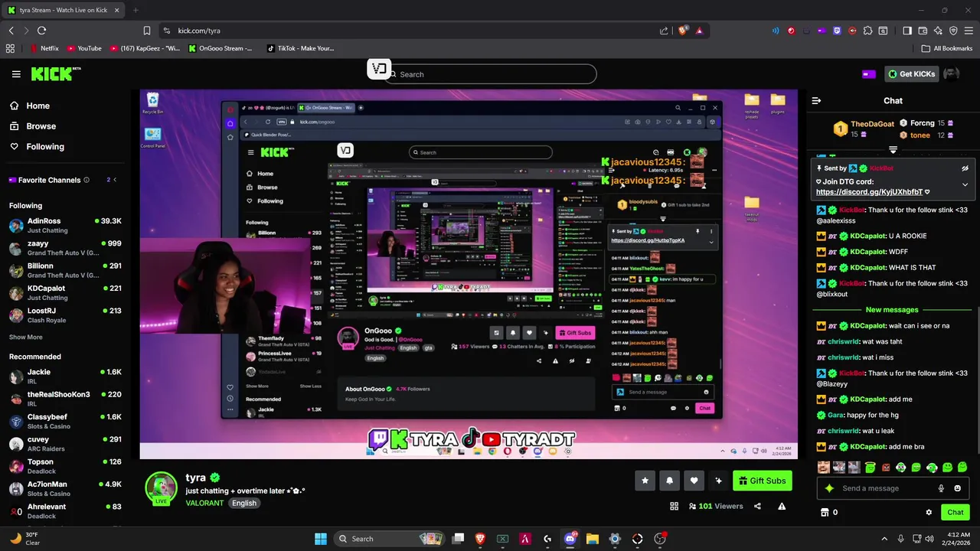The width and height of the screenshot is (980, 551).
Task: Expand Following list with Show More
Action: point(26,337)
